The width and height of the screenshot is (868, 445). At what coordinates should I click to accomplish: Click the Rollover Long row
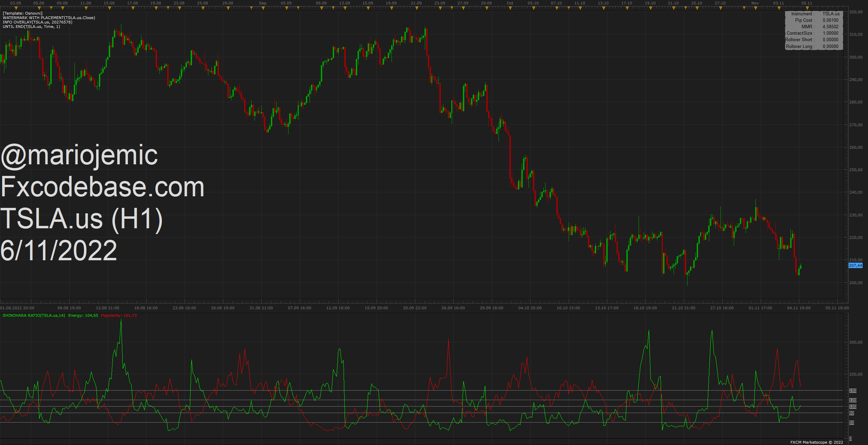pyautogui.click(x=814, y=46)
